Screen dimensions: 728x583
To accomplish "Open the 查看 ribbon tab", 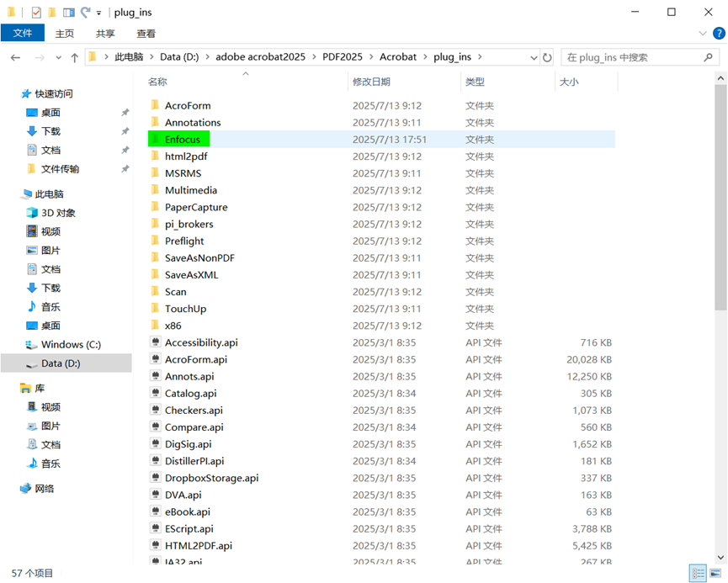I will click(x=146, y=34).
